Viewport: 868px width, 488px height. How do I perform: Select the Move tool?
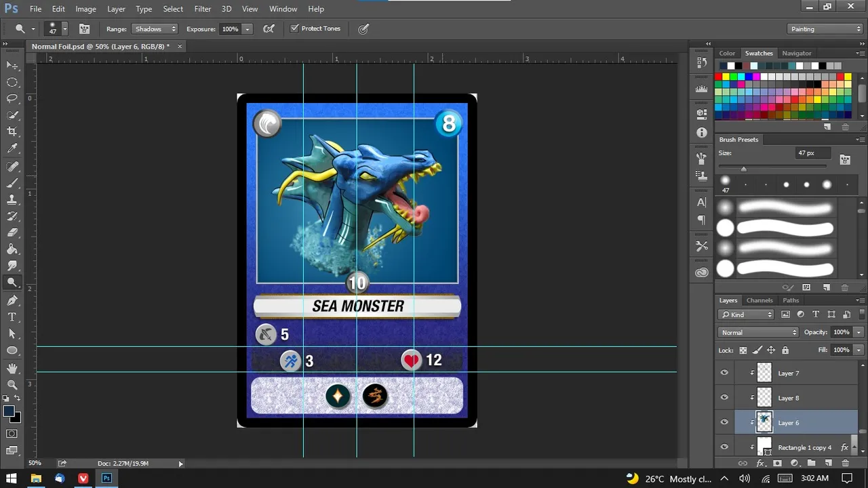(x=12, y=65)
